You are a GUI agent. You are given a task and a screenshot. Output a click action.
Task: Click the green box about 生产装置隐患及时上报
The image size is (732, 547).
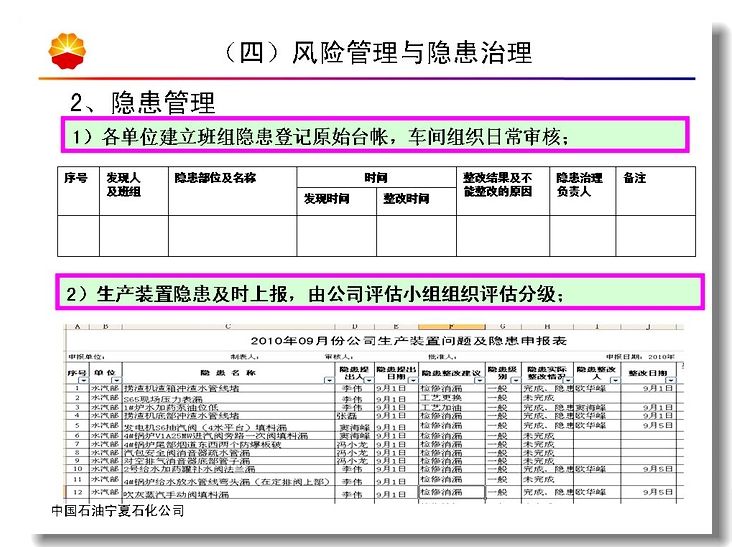(380, 293)
